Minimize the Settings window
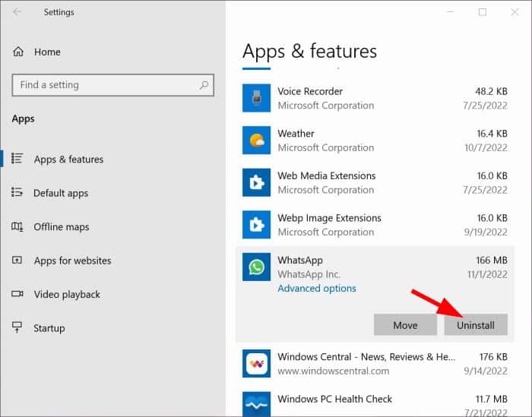Image resolution: width=532 pixels, height=417 pixels. click(x=450, y=12)
